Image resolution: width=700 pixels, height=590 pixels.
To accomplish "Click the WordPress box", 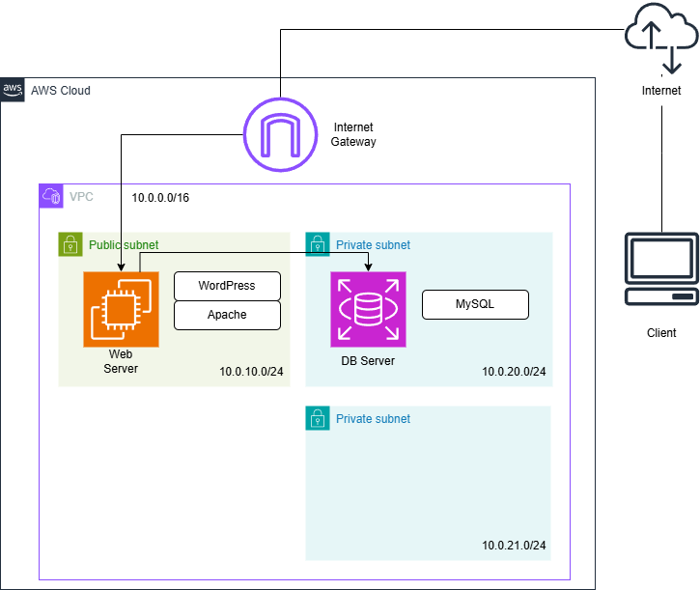I will click(x=227, y=286).
